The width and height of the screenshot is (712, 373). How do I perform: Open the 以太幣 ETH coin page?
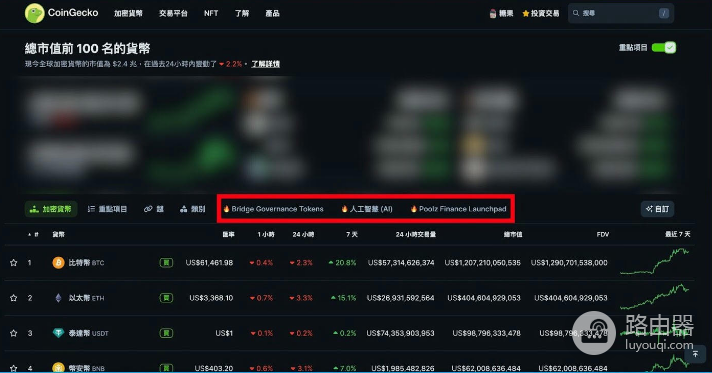pos(86,298)
